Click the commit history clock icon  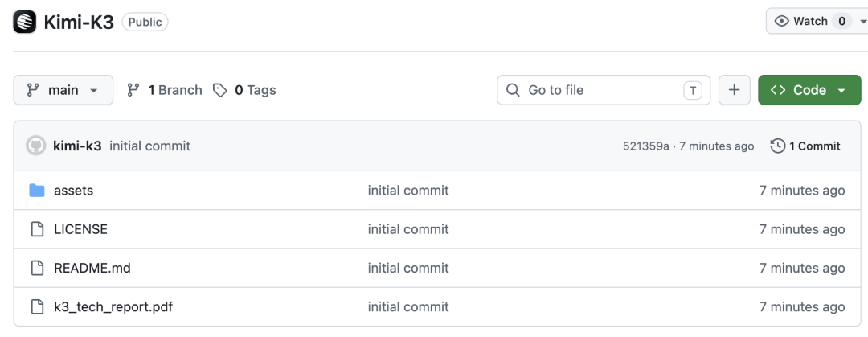pyautogui.click(x=778, y=146)
